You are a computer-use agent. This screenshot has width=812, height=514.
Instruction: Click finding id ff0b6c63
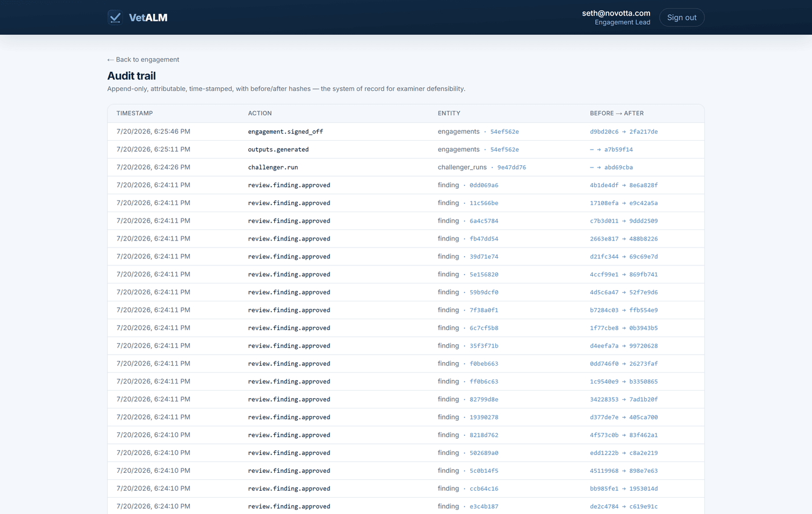coord(484,382)
